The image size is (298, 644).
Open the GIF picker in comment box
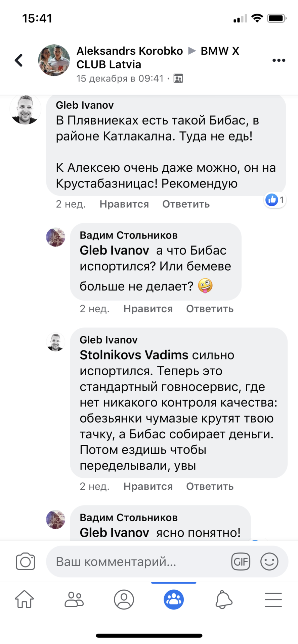pos(241,561)
